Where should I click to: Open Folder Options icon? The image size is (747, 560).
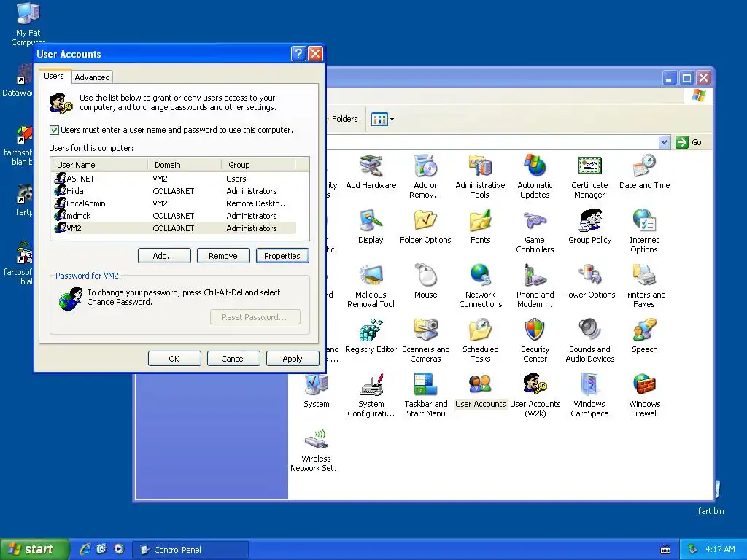pos(425,226)
